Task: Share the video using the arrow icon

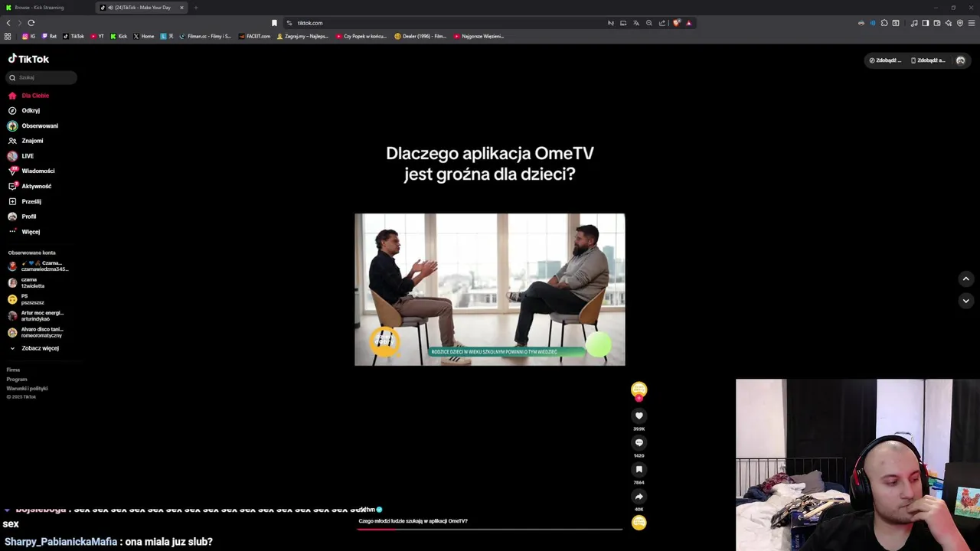Action: [639, 496]
